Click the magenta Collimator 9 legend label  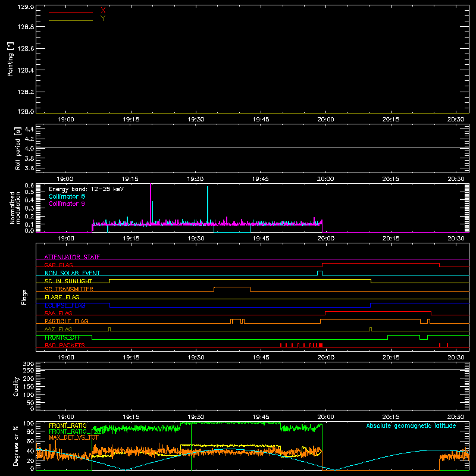click(x=67, y=203)
